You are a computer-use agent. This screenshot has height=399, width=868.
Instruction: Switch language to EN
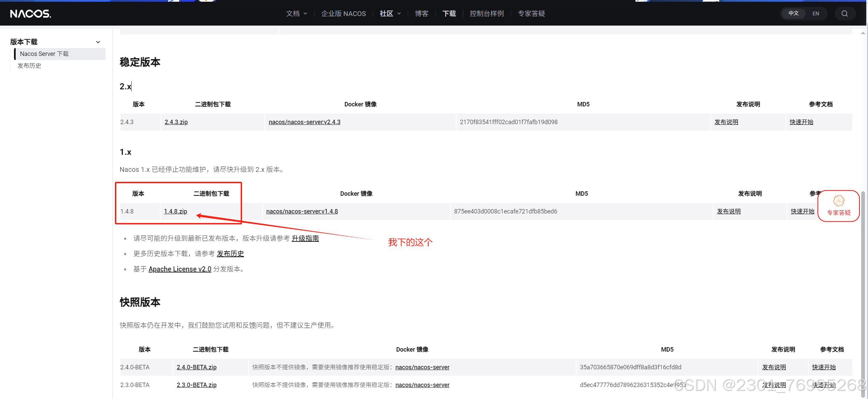click(815, 14)
